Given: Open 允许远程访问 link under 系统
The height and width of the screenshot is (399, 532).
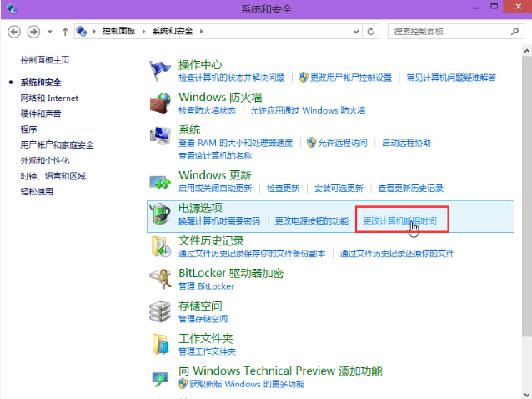Looking at the screenshot, I should click(x=342, y=143).
